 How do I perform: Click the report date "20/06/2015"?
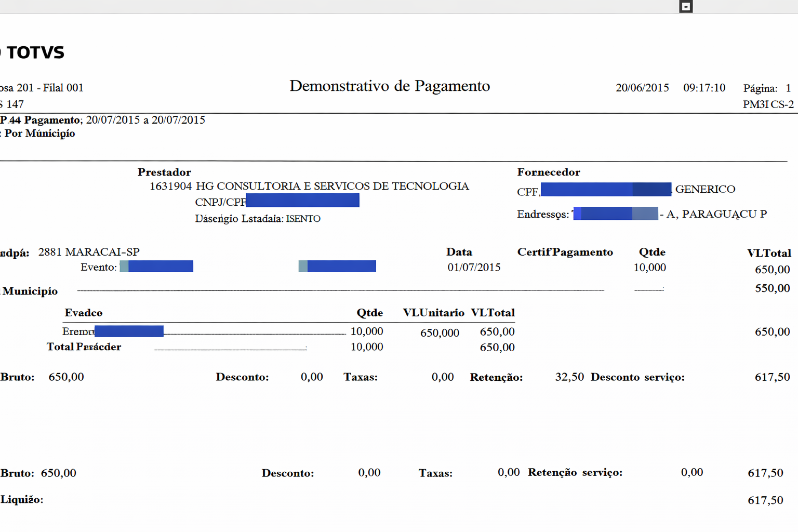click(x=642, y=88)
